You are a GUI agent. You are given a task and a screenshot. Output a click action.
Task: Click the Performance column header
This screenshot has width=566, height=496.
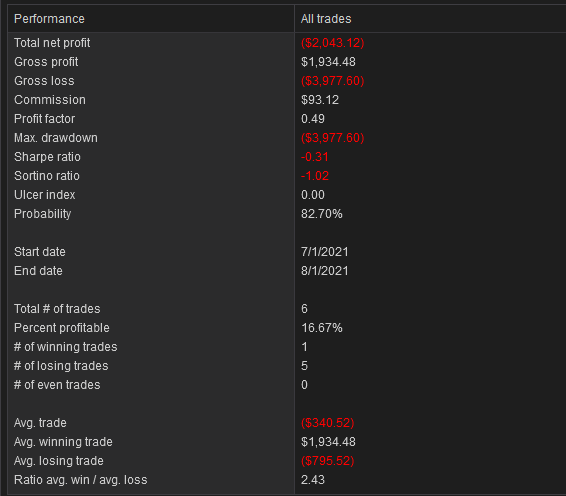coord(151,19)
